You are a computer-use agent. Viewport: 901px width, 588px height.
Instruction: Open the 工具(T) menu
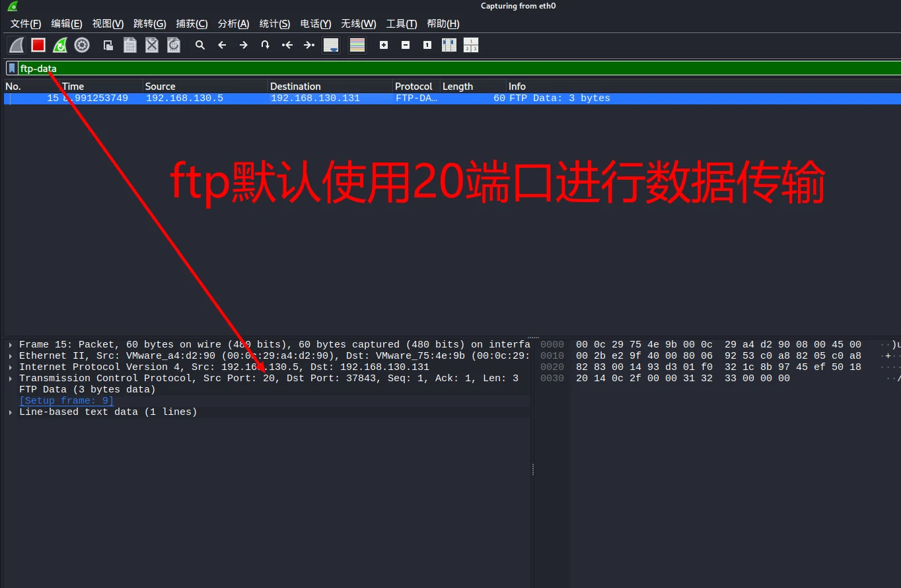[x=402, y=24]
